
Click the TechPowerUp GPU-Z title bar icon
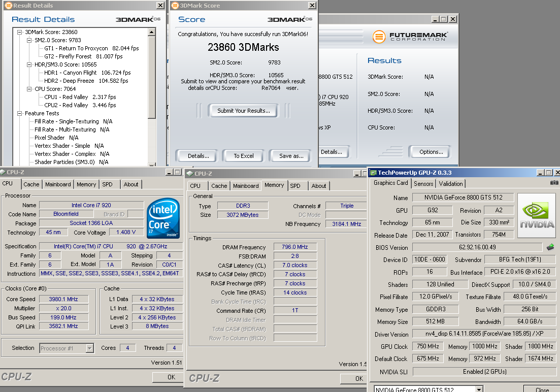[x=374, y=173]
